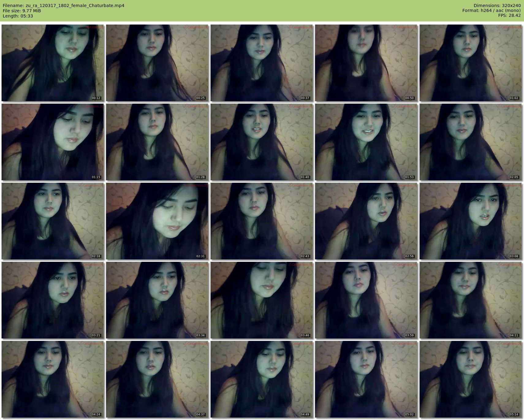Click the thumbnail timestamped 02:31

[157, 221]
